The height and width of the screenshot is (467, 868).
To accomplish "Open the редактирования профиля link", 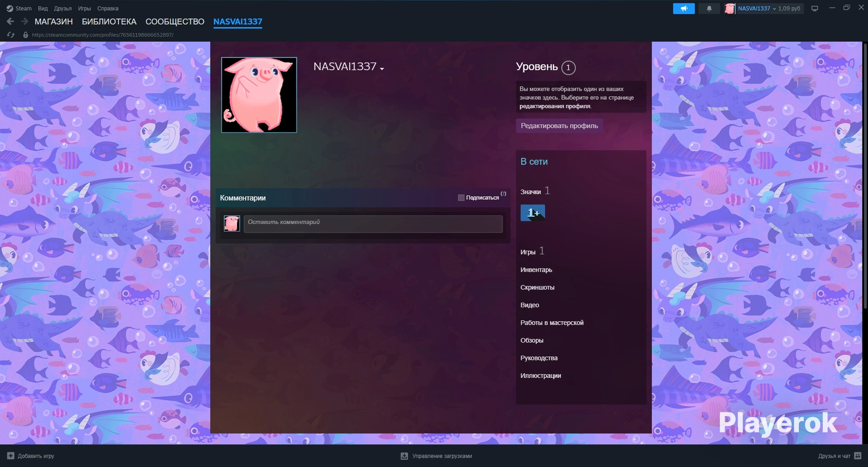I will (x=555, y=106).
